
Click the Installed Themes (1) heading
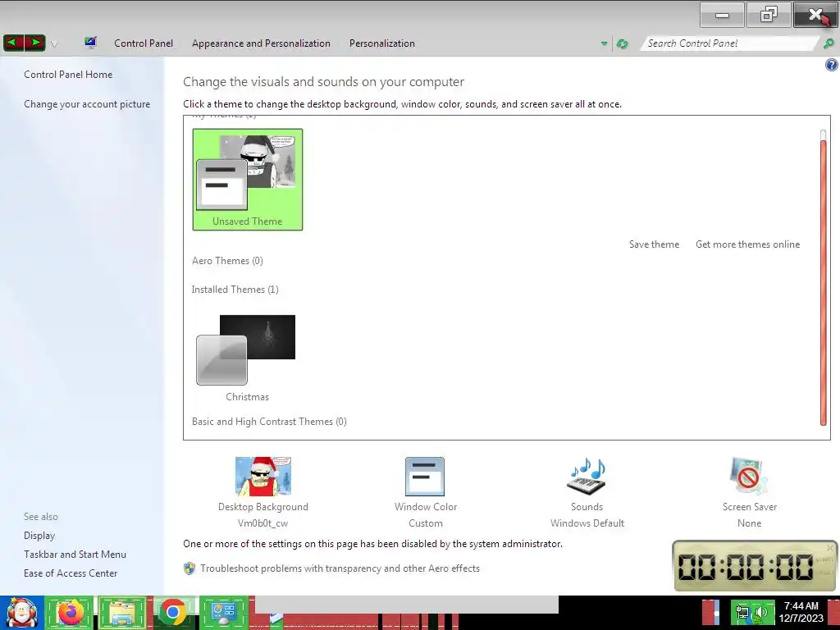(235, 290)
